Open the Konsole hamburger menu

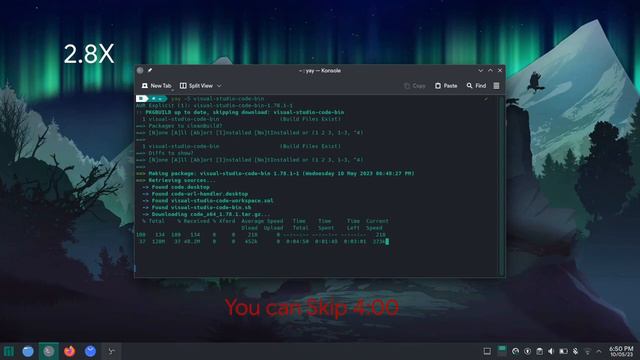[x=496, y=86]
